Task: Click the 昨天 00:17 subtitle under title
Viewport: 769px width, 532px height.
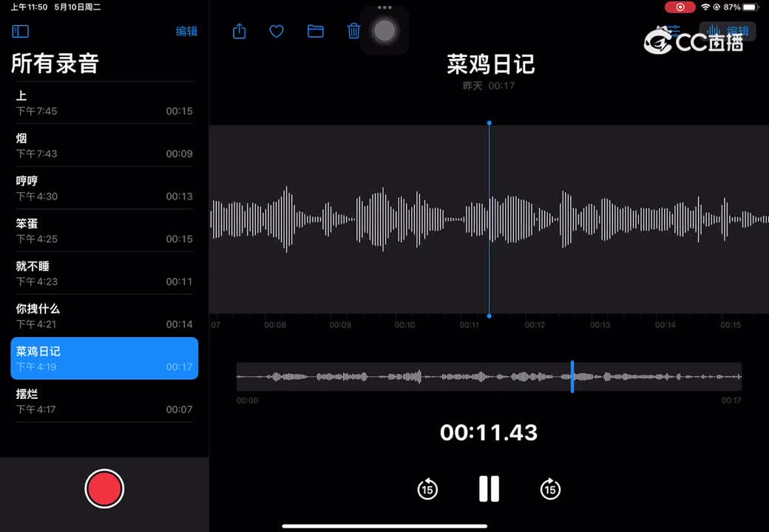Action: pyautogui.click(x=489, y=86)
